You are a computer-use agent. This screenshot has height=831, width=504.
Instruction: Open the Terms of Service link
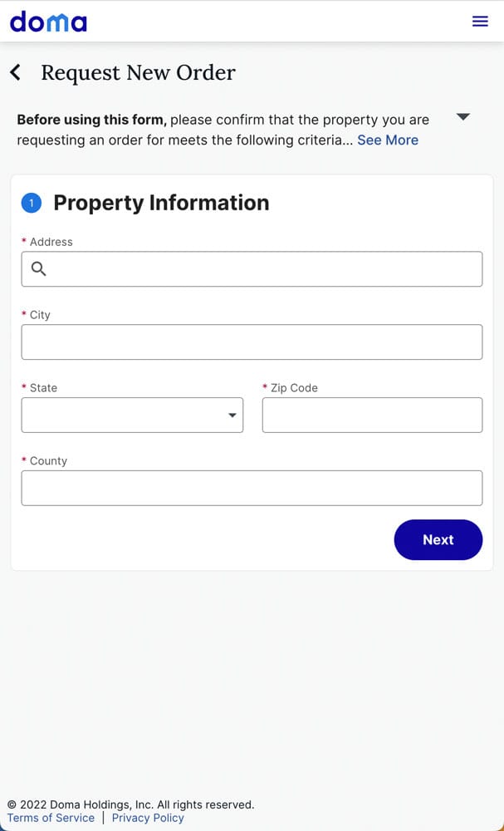(x=51, y=818)
